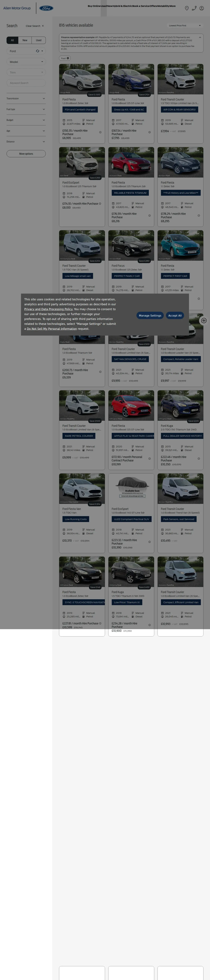Open the Book a Service menu

click(x=141, y=6)
